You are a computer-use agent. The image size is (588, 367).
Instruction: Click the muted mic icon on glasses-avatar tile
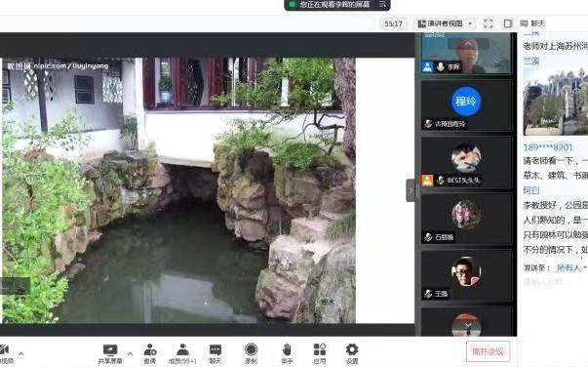[428, 294]
